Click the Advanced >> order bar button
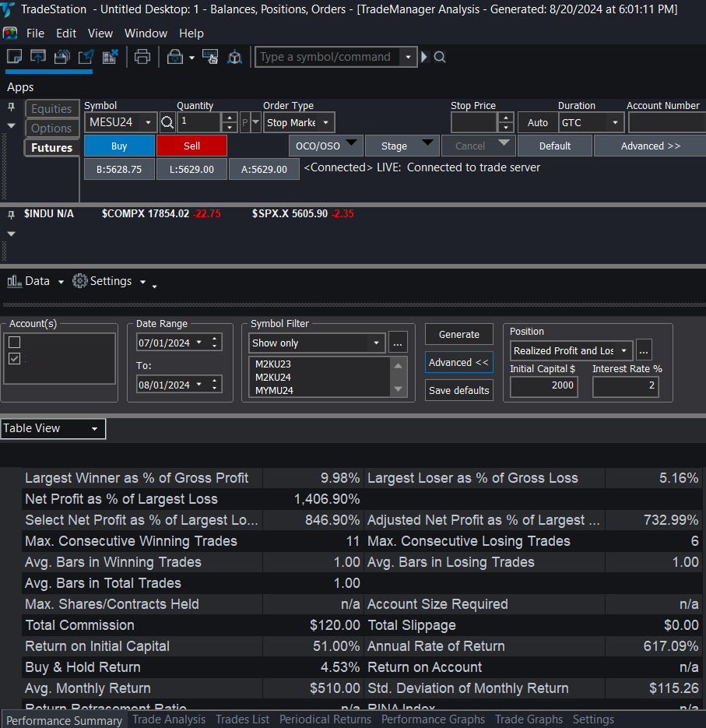706x728 pixels. click(650, 146)
